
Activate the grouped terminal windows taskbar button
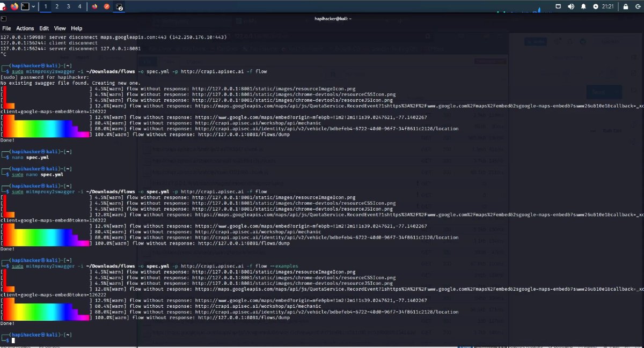(119, 6)
